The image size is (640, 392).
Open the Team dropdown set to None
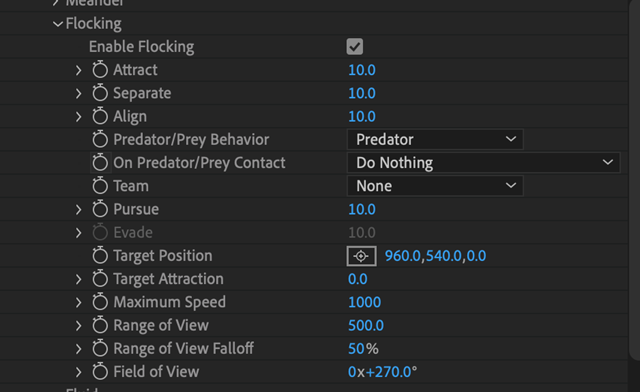[435, 186]
